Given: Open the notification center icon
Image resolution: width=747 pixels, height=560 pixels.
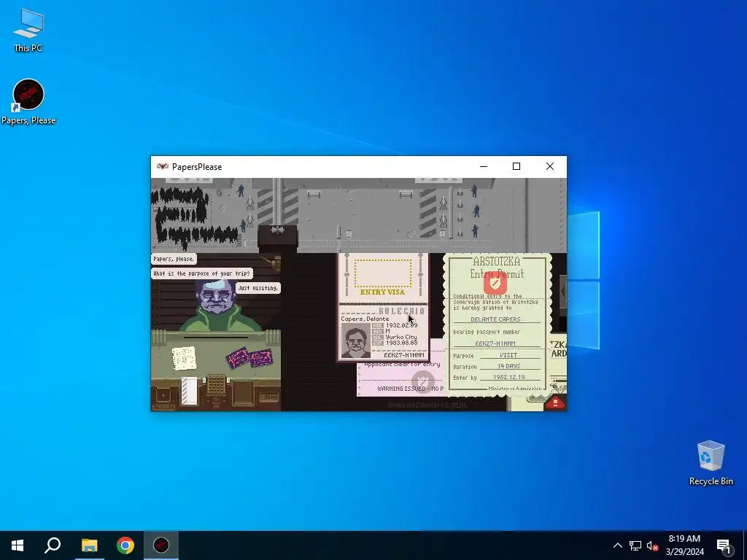Looking at the screenshot, I should (x=724, y=545).
